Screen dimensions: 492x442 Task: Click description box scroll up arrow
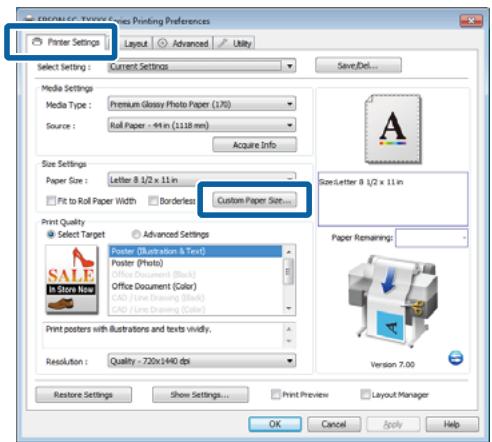click(x=289, y=329)
